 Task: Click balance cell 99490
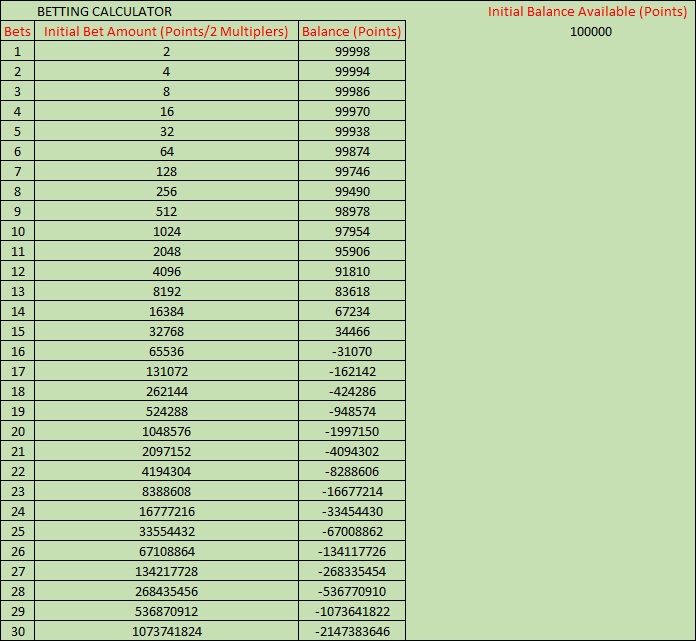[352, 191]
